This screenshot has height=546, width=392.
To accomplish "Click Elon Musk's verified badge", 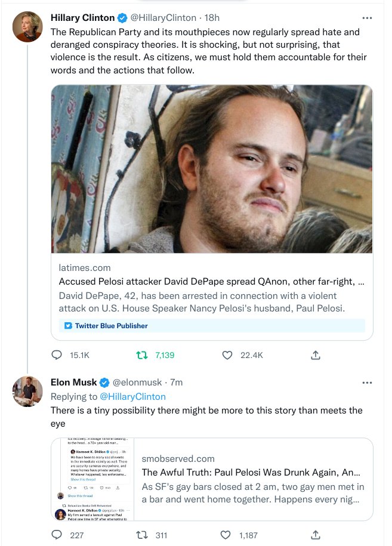I will pyautogui.click(x=104, y=382).
